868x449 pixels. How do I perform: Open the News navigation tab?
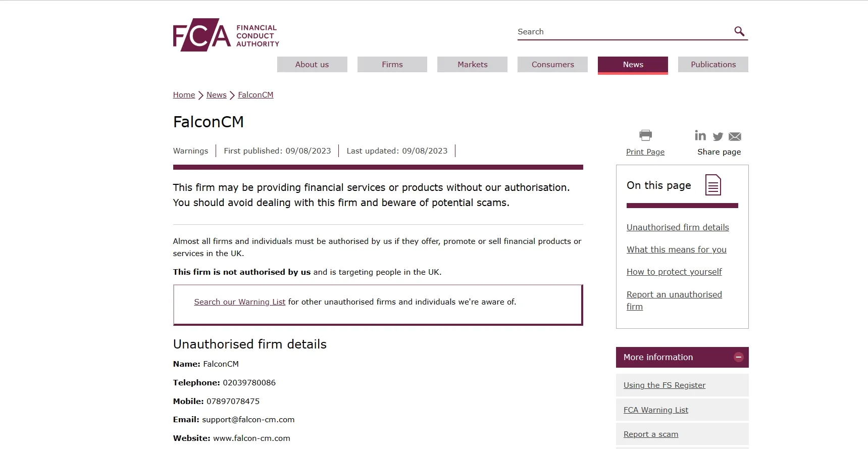pos(633,65)
